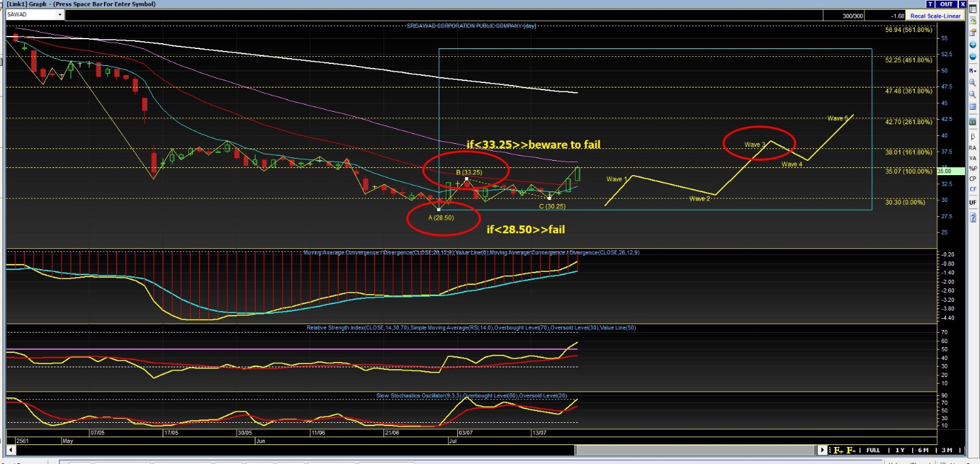
Task: Click the F+ font increase icon
Action: tap(838, 450)
